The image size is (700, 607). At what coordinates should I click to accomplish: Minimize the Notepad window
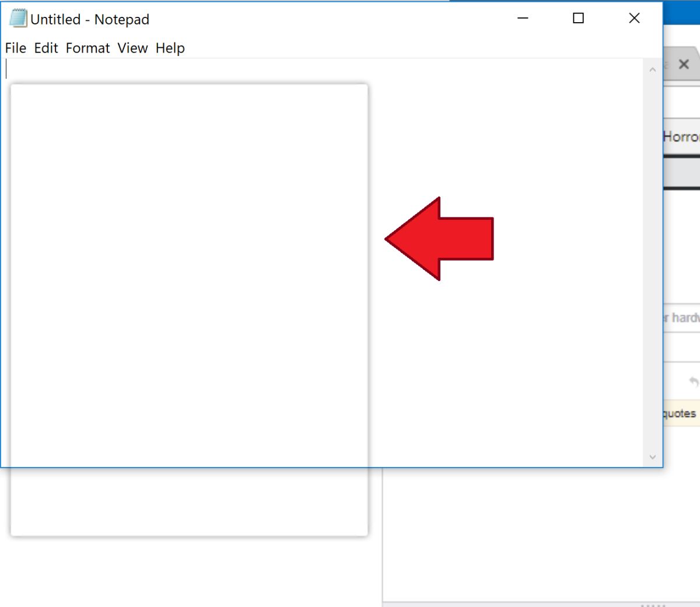523,18
